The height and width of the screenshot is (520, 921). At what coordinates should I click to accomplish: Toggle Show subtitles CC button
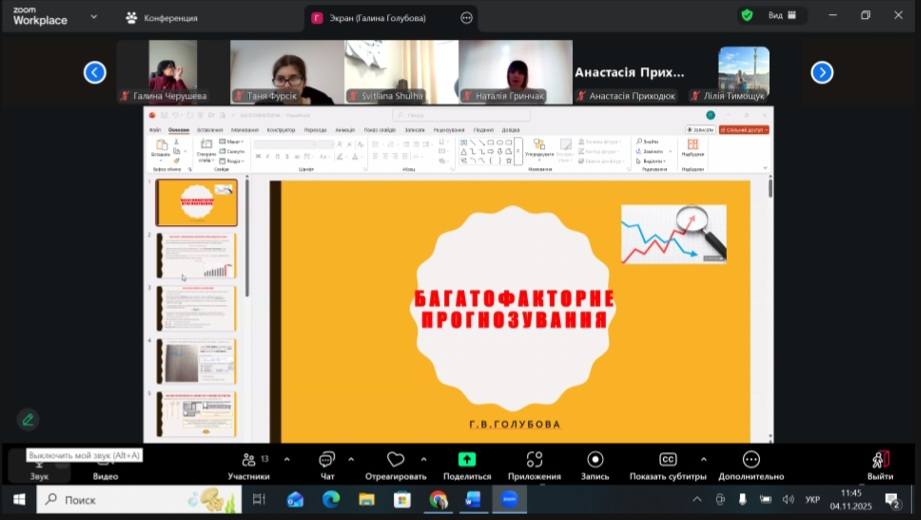click(x=667, y=460)
